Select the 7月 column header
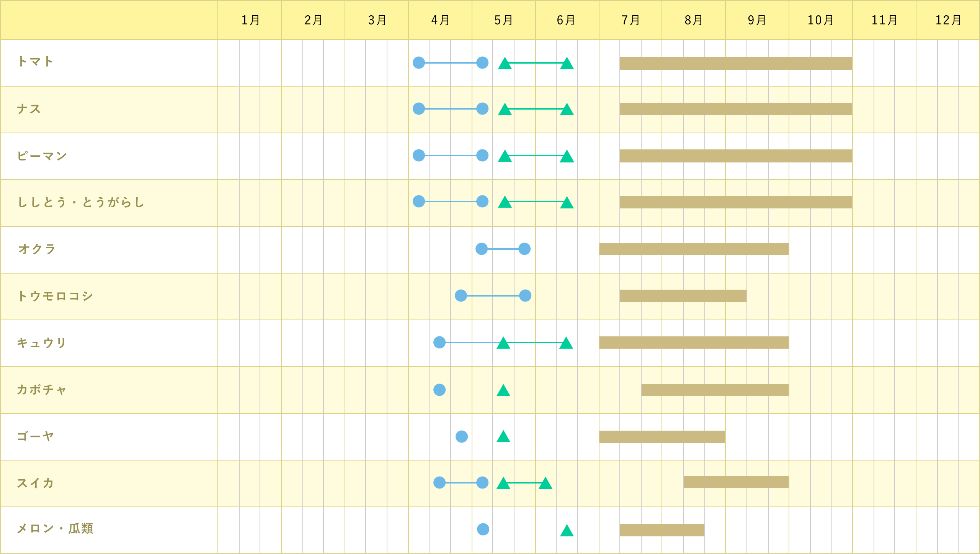The height and width of the screenshot is (554, 980). (630, 20)
